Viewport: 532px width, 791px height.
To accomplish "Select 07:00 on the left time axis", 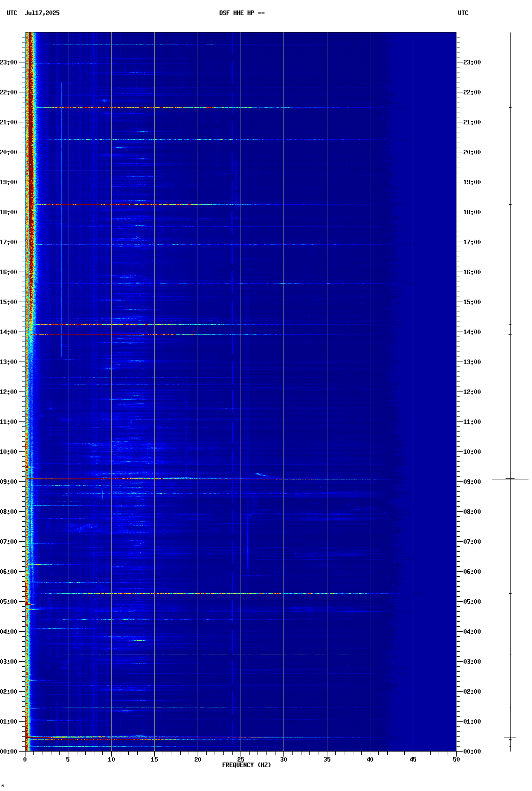I will [8, 542].
